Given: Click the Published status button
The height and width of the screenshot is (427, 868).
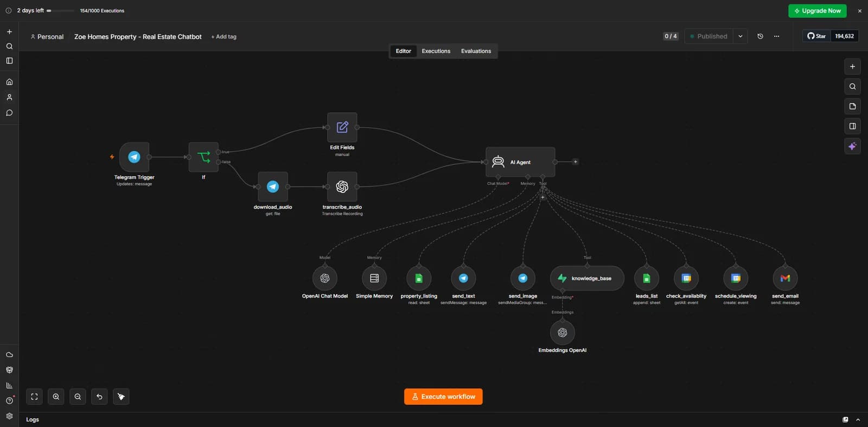Looking at the screenshot, I should pyautogui.click(x=709, y=36).
